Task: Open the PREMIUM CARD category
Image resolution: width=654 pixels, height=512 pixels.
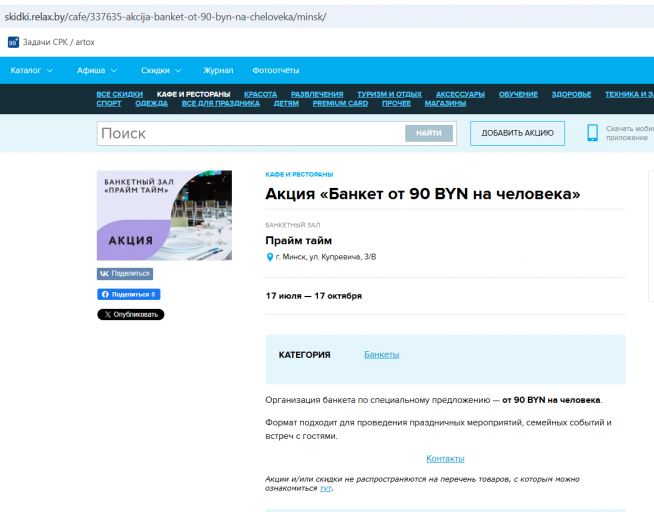Action: 340,103
